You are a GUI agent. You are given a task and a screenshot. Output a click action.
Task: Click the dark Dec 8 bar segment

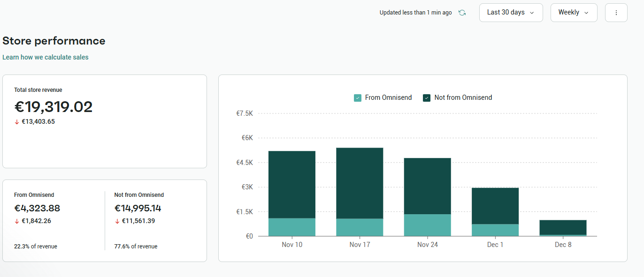pyautogui.click(x=563, y=227)
